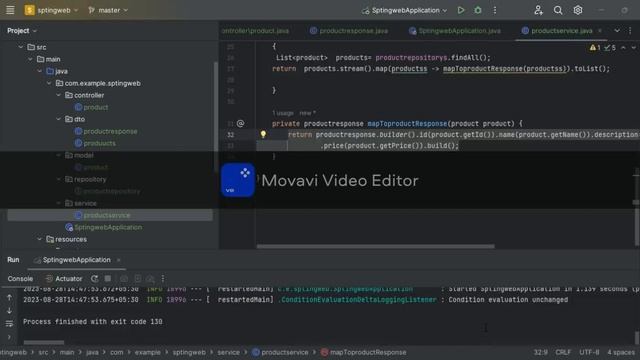Click mapToproductResponse breadcrumb
Image resolution: width=640 pixels, height=360 pixels.
pyautogui.click(x=363, y=352)
